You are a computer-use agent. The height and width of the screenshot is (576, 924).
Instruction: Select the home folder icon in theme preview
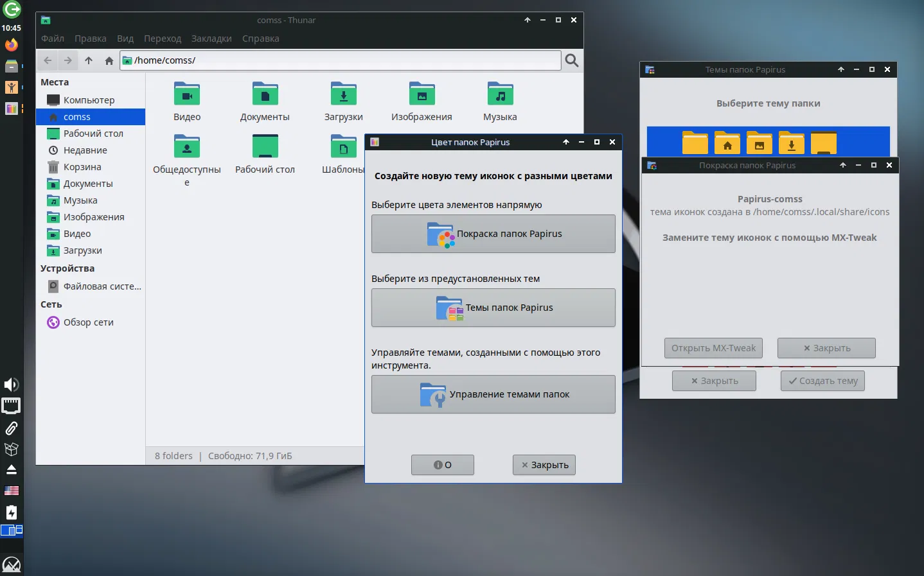(727, 143)
